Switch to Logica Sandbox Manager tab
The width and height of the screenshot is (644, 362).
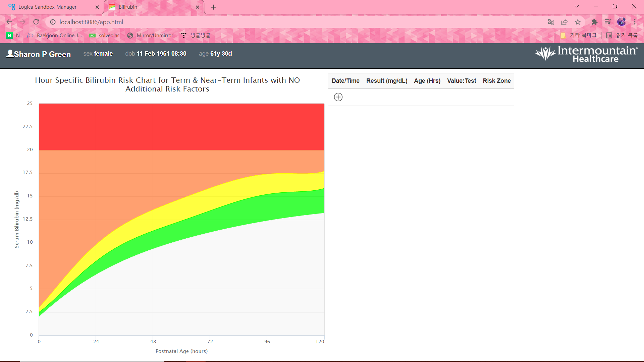(x=48, y=7)
